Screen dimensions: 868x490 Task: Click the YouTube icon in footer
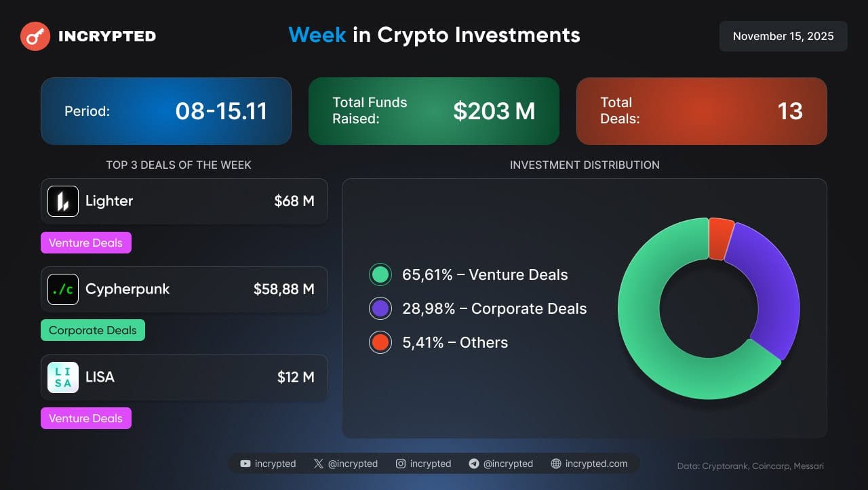coord(245,464)
